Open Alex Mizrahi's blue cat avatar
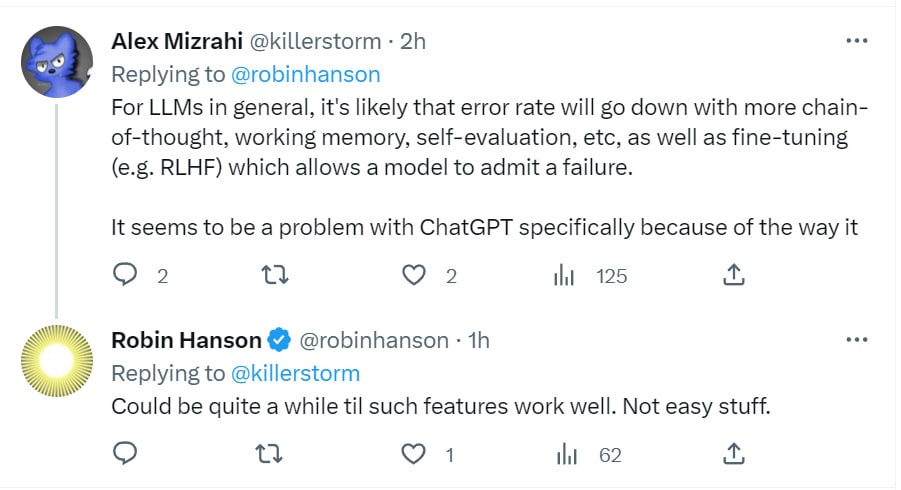This screenshot has width=901, height=490. coord(58,61)
